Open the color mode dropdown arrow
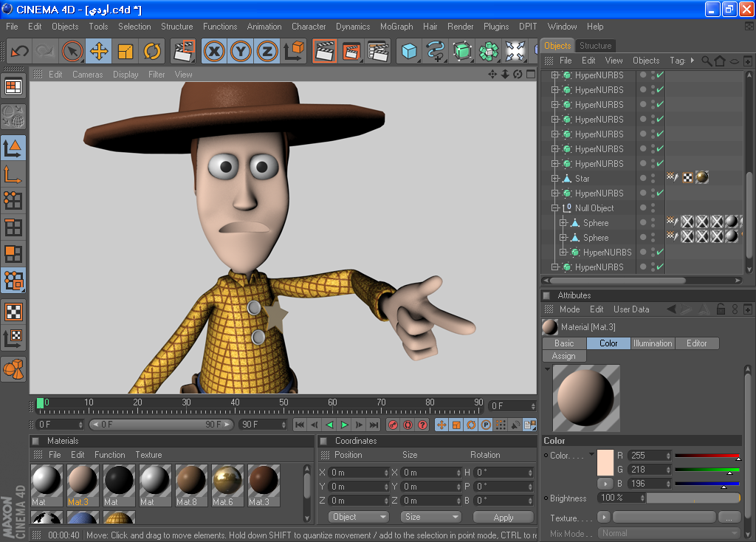 point(591,454)
